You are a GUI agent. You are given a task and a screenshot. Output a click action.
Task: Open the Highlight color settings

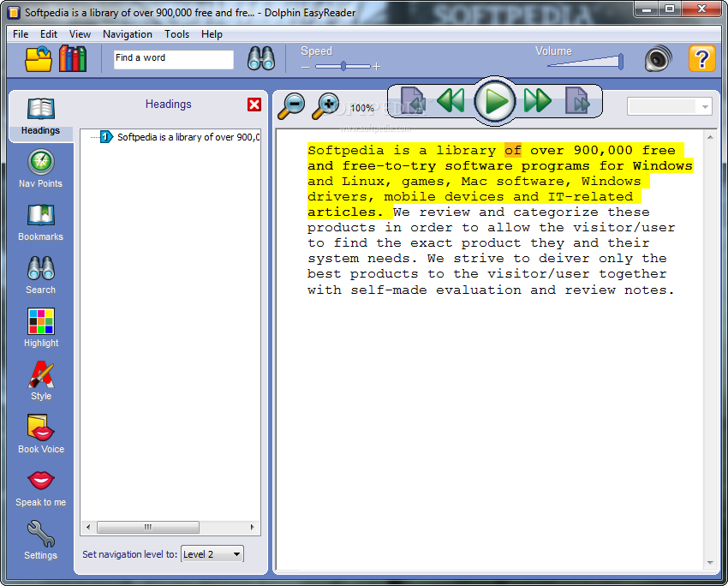click(x=40, y=327)
